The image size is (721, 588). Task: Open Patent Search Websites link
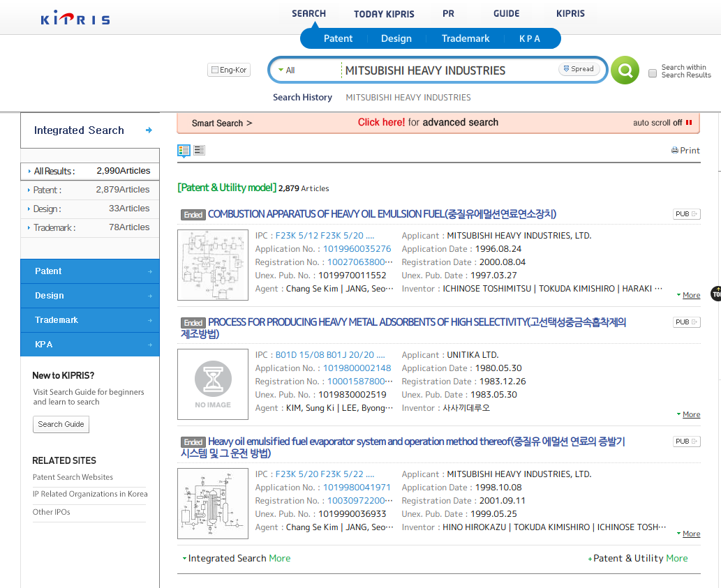pos(73,477)
